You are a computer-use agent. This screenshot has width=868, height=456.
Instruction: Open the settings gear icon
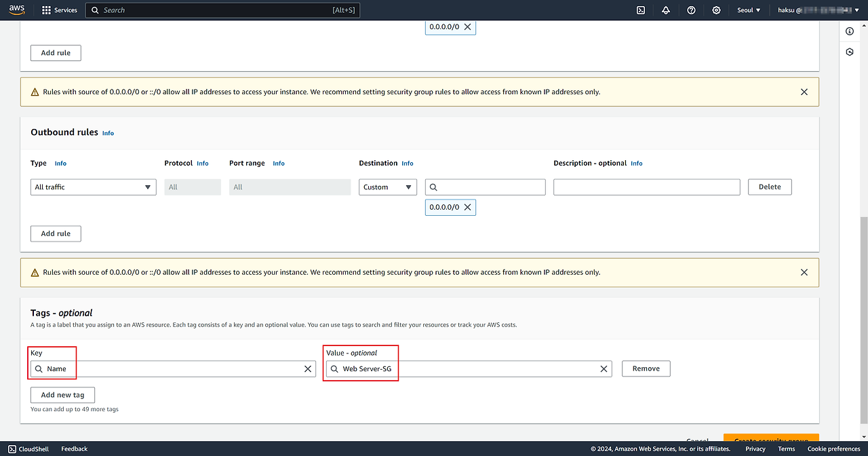click(717, 10)
